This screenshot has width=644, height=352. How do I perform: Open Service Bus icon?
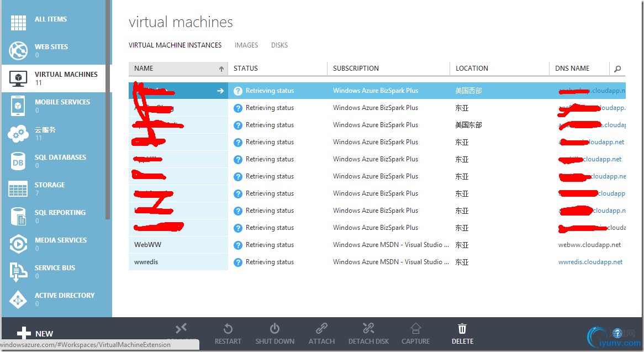18,272
